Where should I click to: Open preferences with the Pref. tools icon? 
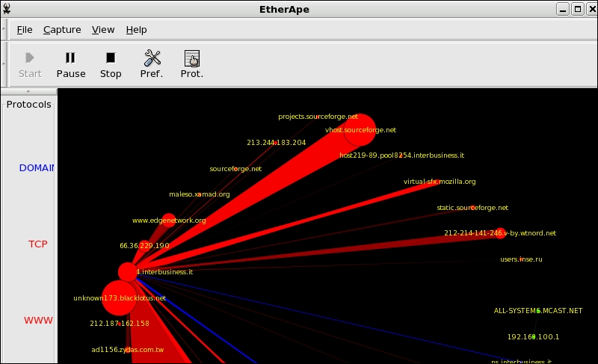[152, 58]
